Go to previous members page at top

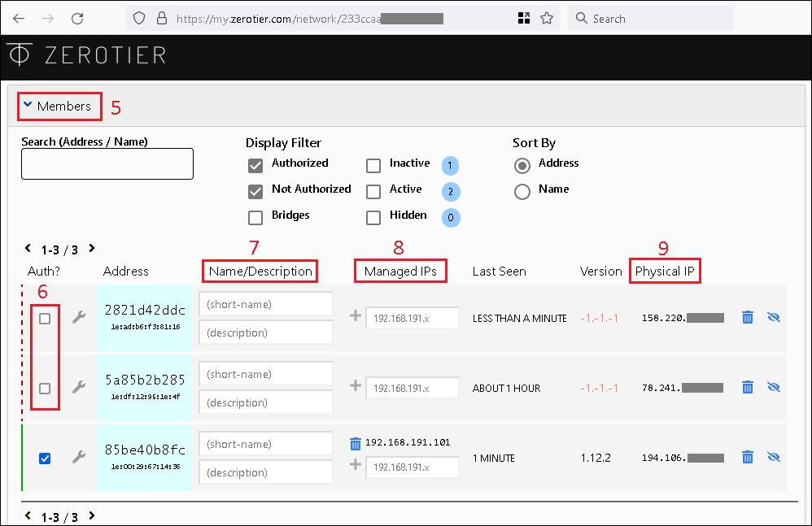[28, 248]
